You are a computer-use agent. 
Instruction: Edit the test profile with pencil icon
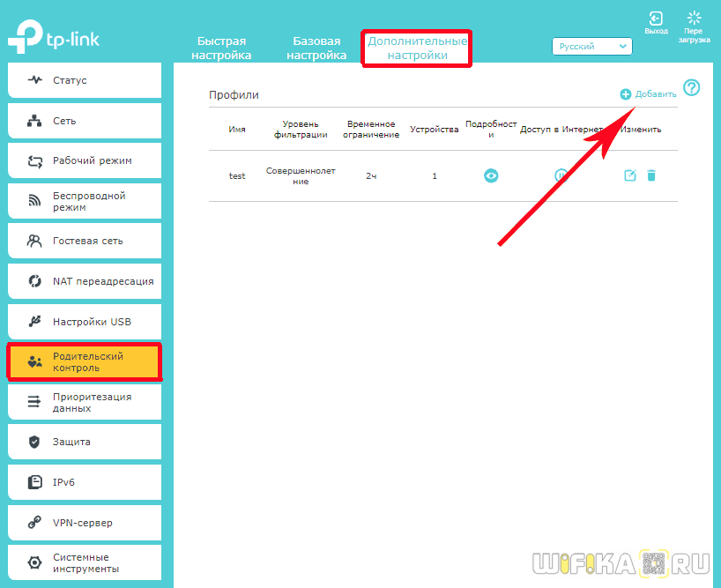click(629, 175)
